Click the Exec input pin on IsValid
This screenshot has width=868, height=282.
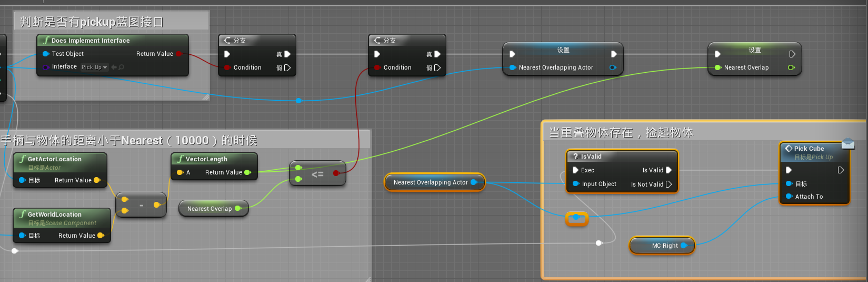[575, 170]
